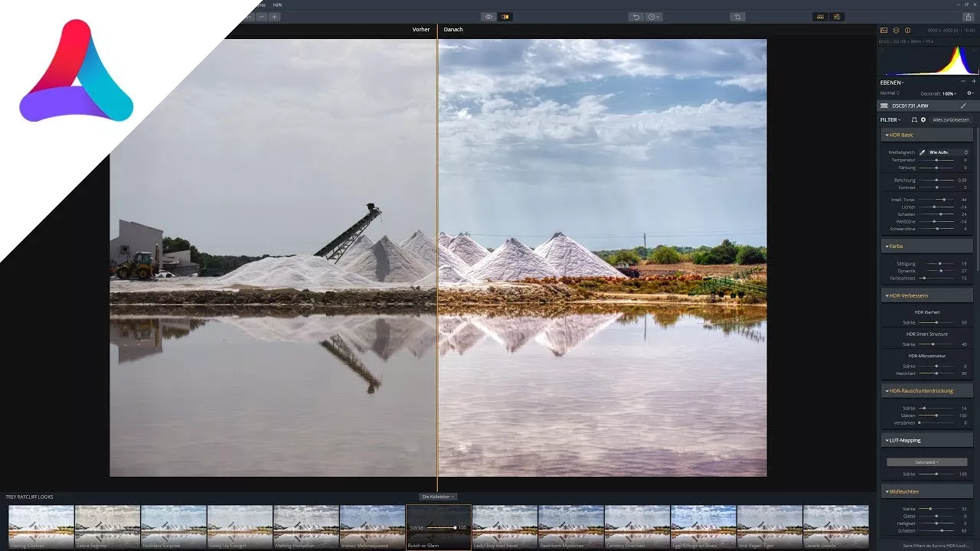Click the flag icon beside the FILTER menu
Image resolution: width=980 pixels, height=551 pixels.
point(914,119)
